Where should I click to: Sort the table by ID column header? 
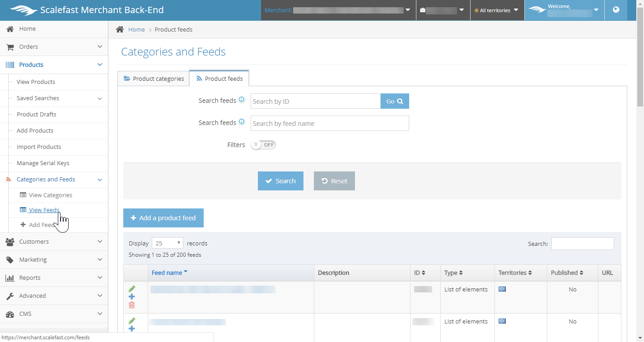pos(420,273)
